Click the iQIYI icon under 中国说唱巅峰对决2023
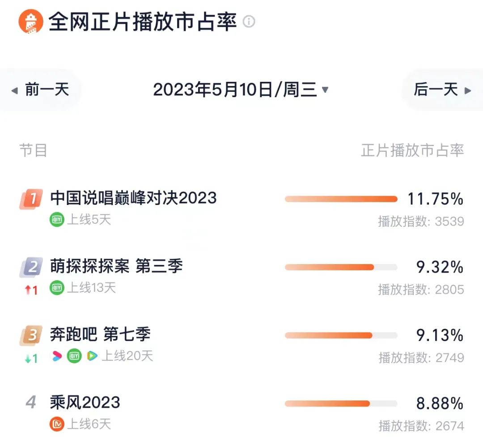This screenshot has width=483, height=448. [55, 220]
